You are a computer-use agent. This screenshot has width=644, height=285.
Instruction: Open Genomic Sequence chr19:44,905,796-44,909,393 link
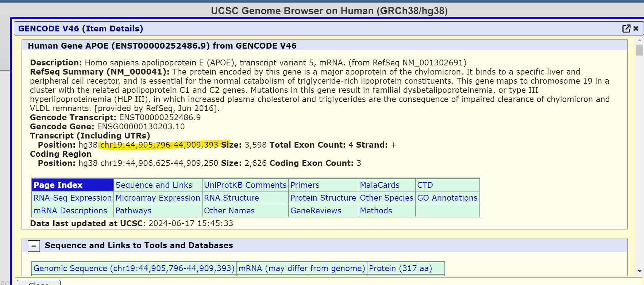pos(134,269)
